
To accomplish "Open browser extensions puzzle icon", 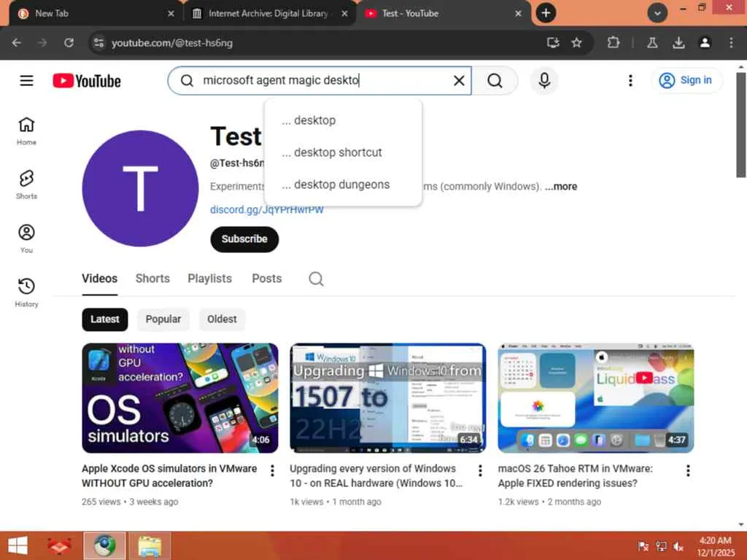I will coord(613,43).
